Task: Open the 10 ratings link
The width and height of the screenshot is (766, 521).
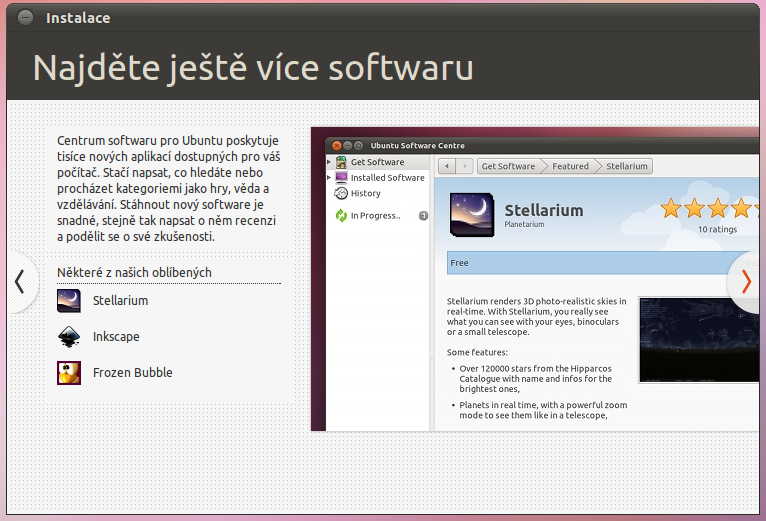Action: tap(717, 230)
